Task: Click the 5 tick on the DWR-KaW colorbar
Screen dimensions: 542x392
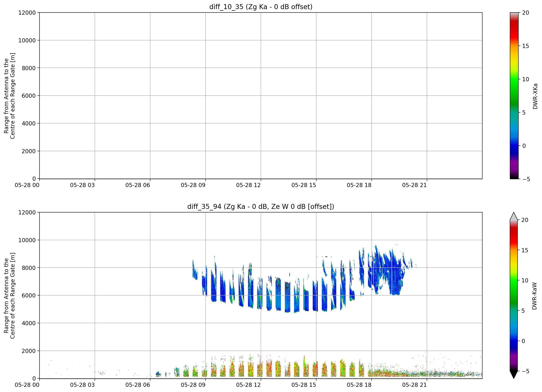Action: coord(523,311)
